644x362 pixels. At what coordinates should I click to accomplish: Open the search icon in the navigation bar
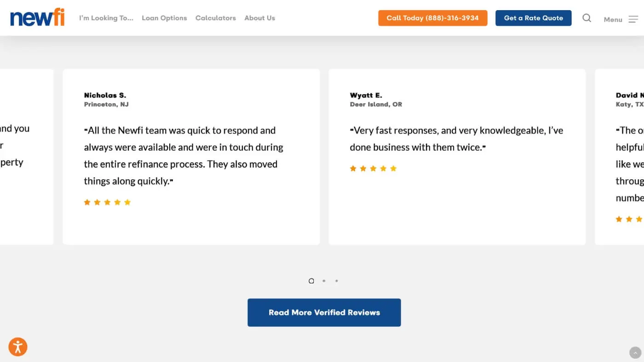pyautogui.click(x=586, y=18)
